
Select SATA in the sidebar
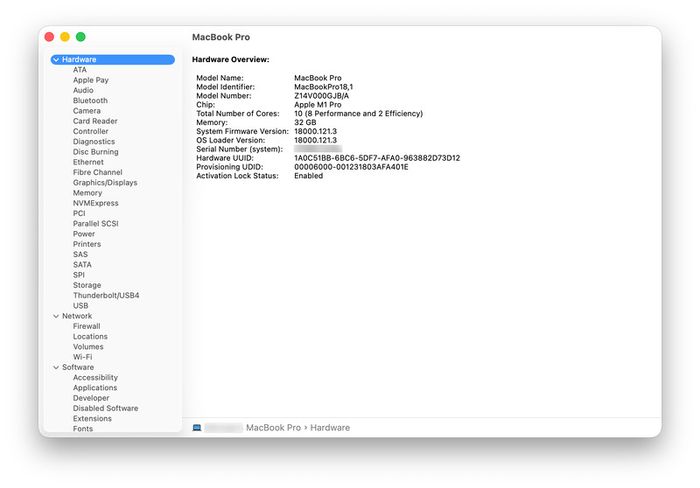tap(82, 265)
